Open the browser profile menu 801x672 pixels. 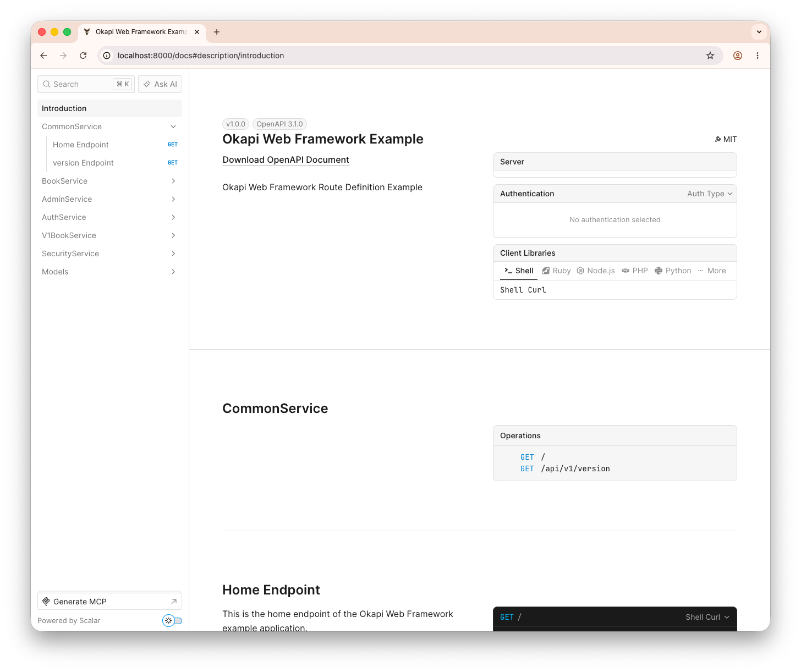coord(738,56)
